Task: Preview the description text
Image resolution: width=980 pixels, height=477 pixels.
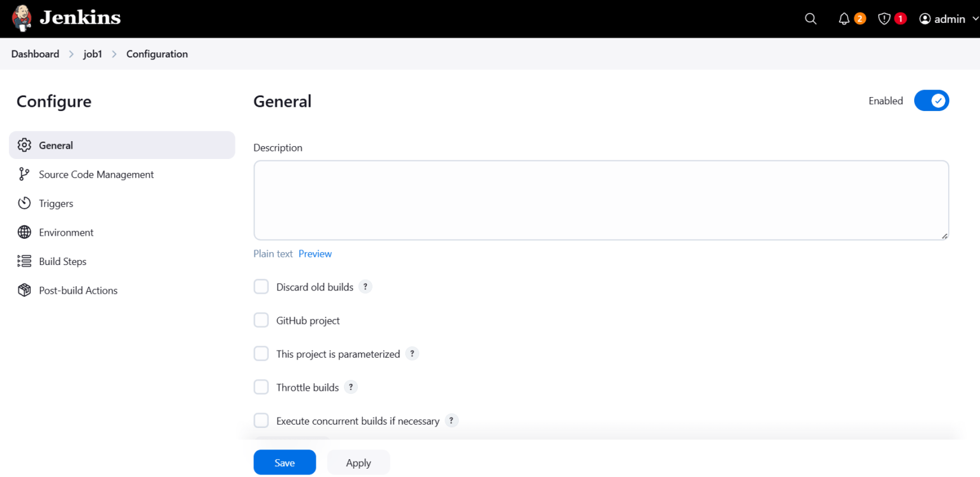Action: (x=315, y=254)
